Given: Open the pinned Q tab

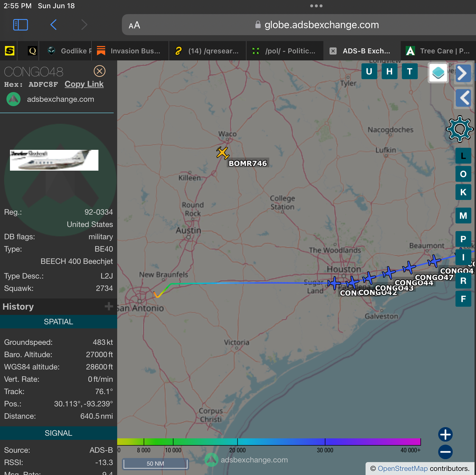Looking at the screenshot, I should click(33, 51).
